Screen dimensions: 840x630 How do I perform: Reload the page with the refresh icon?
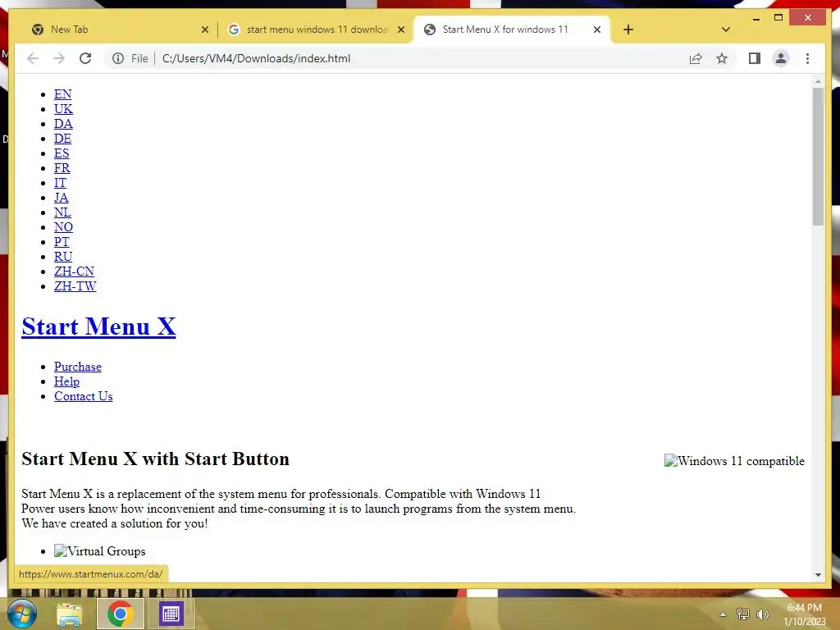pyautogui.click(x=85, y=58)
